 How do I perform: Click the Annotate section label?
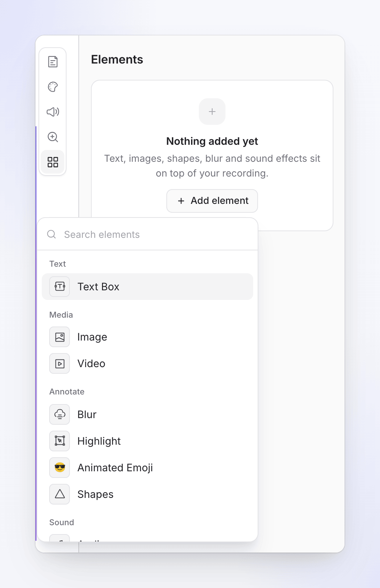67,392
